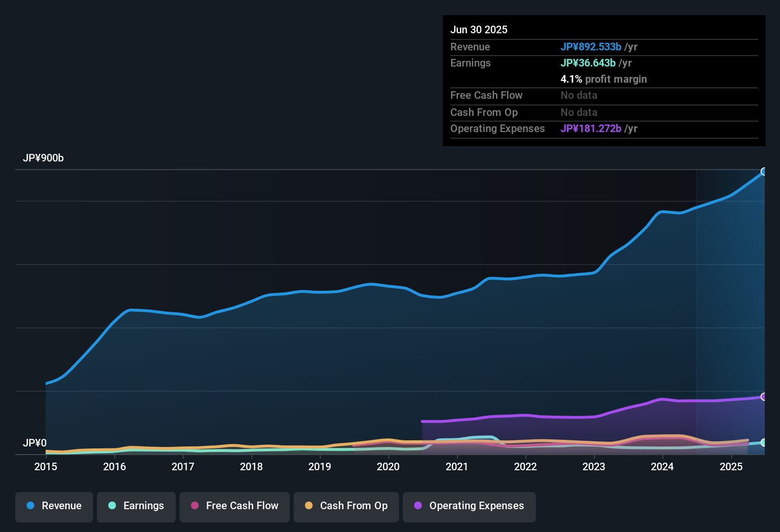Click the Revenue endpoint marker on the chart

tap(764, 172)
